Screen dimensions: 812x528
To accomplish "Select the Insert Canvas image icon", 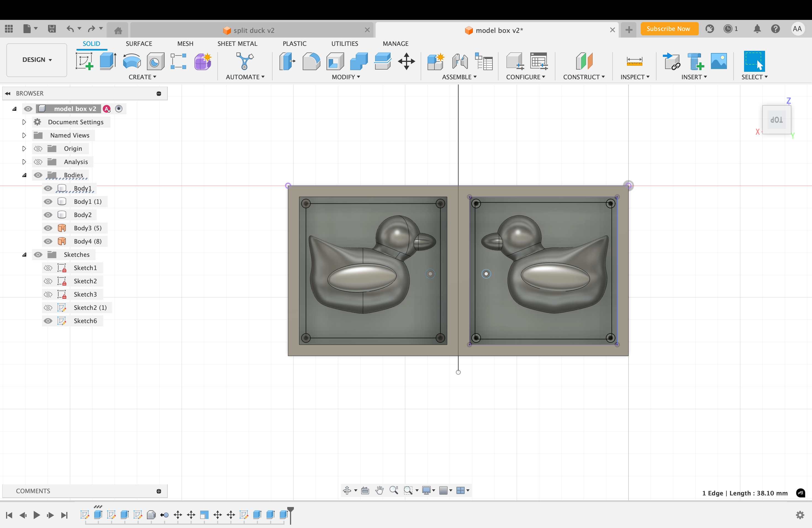I will (719, 61).
